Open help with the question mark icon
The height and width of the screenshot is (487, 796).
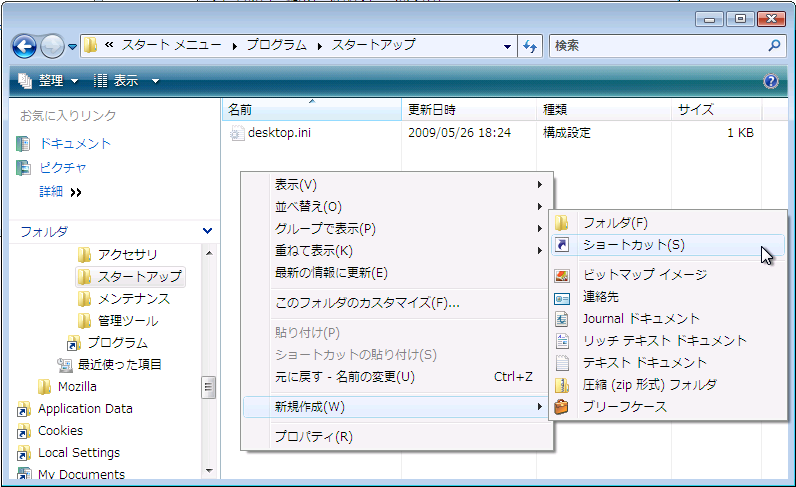pos(771,81)
